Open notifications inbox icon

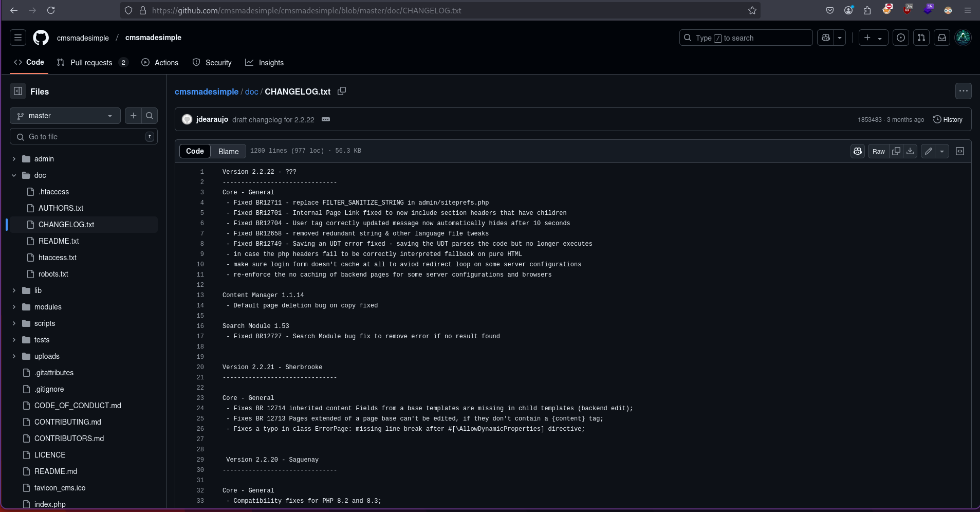942,38
